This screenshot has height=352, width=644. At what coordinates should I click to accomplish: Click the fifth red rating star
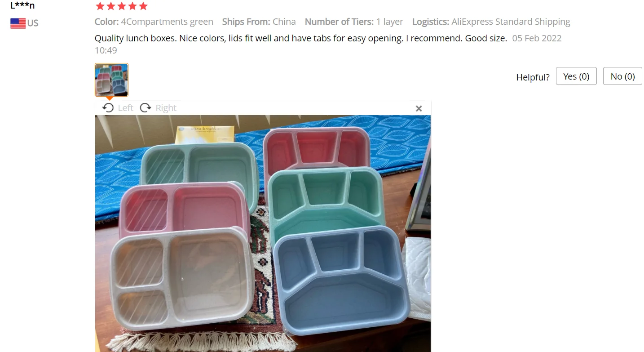[x=143, y=6]
